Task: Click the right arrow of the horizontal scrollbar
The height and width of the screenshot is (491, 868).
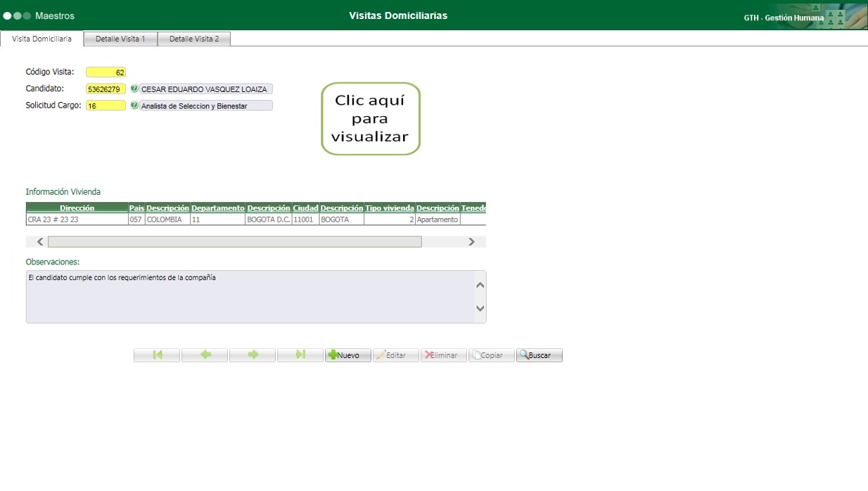Action: [x=471, y=241]
